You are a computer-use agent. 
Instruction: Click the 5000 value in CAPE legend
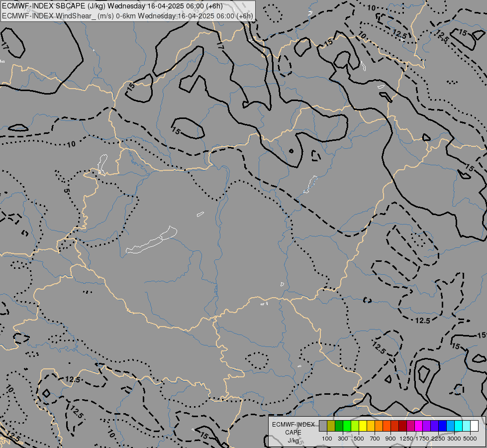tap(470, 439)
